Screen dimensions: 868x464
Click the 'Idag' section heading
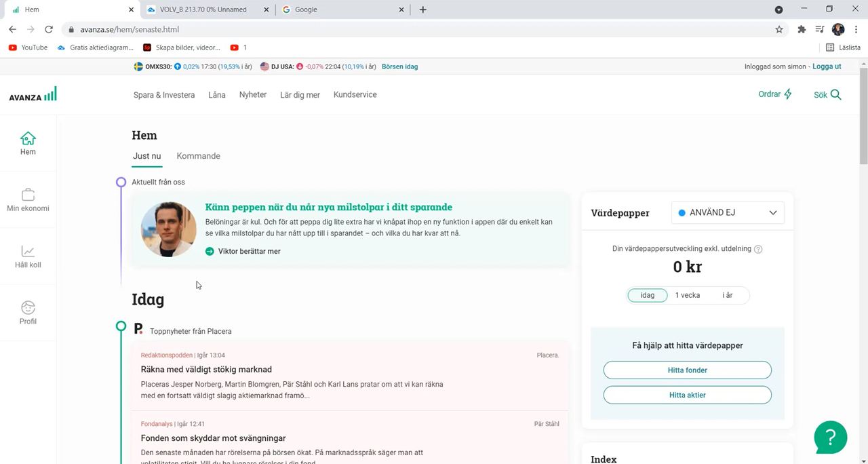coord(148,299)
